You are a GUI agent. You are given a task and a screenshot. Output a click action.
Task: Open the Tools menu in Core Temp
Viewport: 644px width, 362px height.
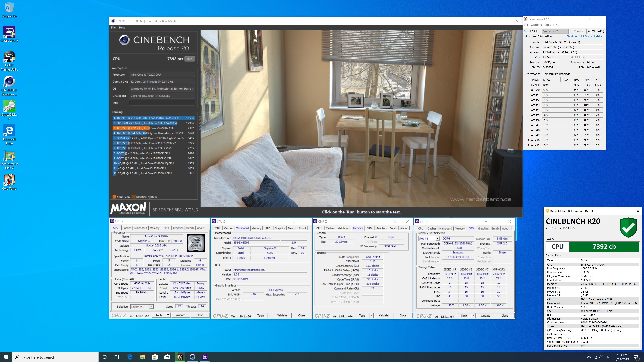pos(547,25)
